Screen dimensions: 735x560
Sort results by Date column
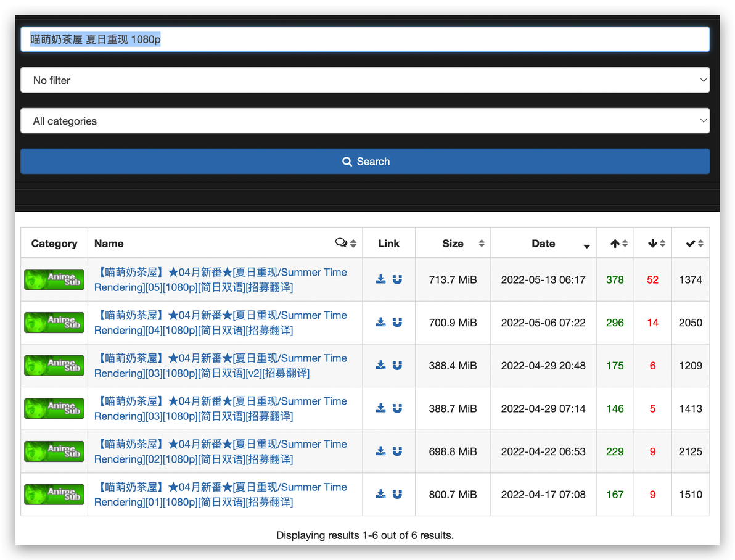543,243
